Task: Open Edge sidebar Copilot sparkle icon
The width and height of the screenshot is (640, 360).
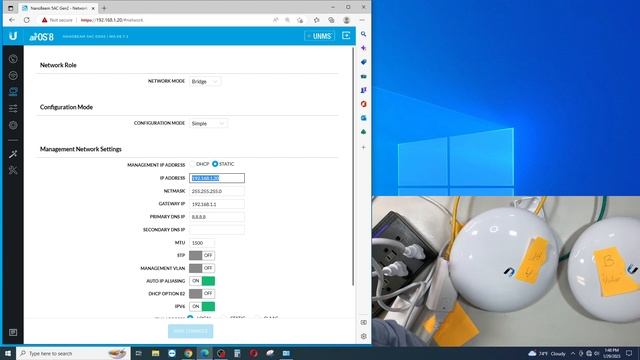Action: pos(363,48)
